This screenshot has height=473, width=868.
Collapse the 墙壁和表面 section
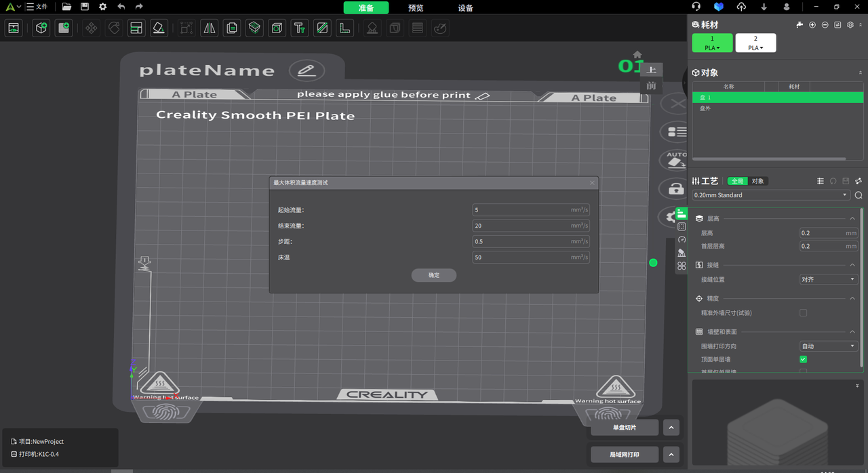[852, 331]
